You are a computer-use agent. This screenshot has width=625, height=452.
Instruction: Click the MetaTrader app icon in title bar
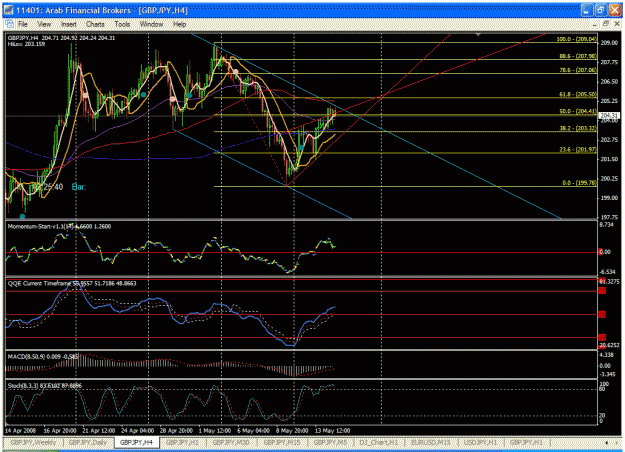coord(9,10)
